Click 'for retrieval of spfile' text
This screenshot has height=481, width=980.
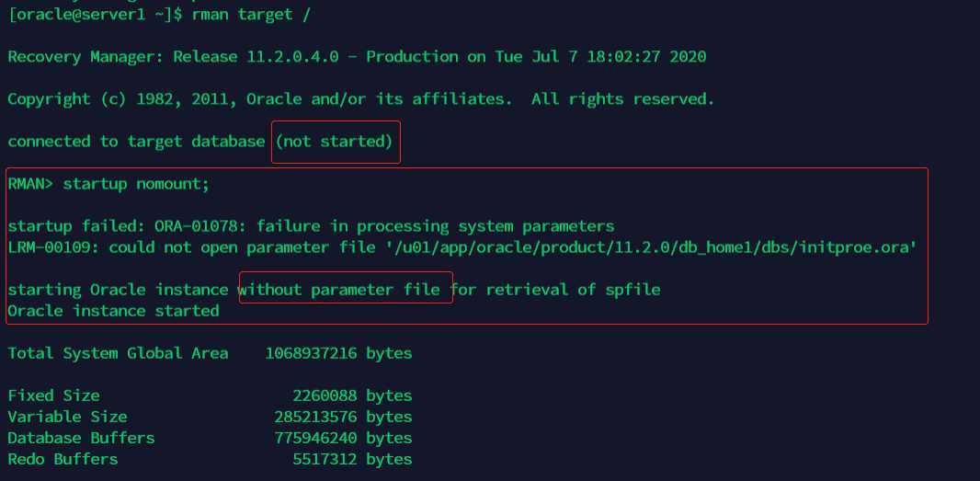[x=555, y=290]
